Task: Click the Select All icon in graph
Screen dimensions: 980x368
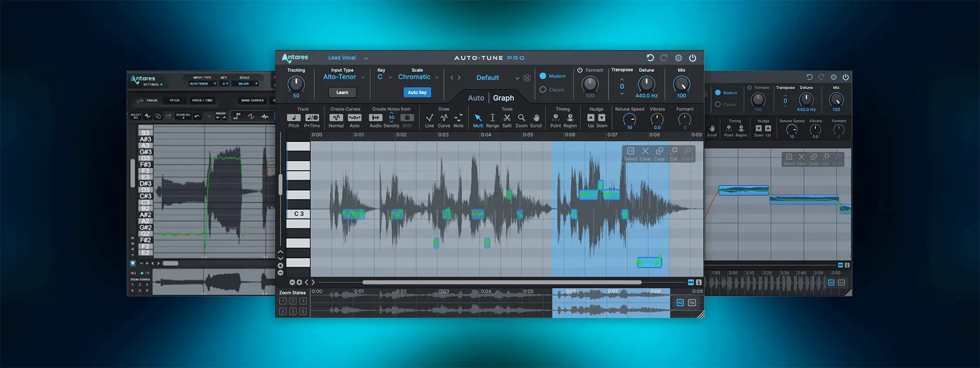Action: (x=631, y=151)
